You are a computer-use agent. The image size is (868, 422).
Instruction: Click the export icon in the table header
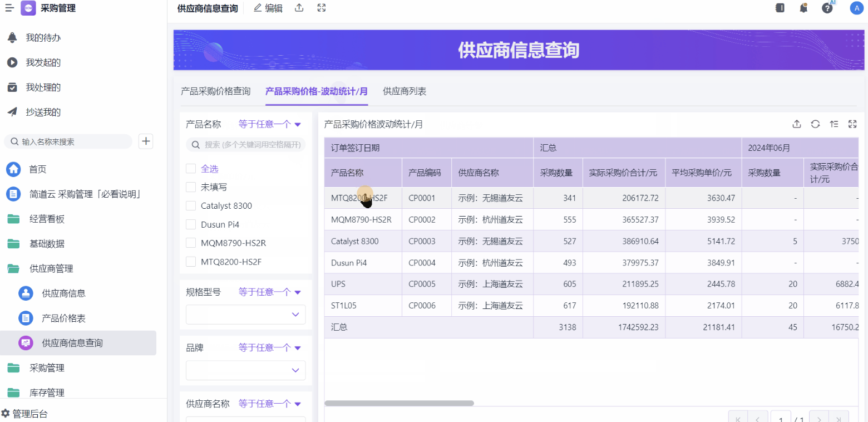point(797,124)
